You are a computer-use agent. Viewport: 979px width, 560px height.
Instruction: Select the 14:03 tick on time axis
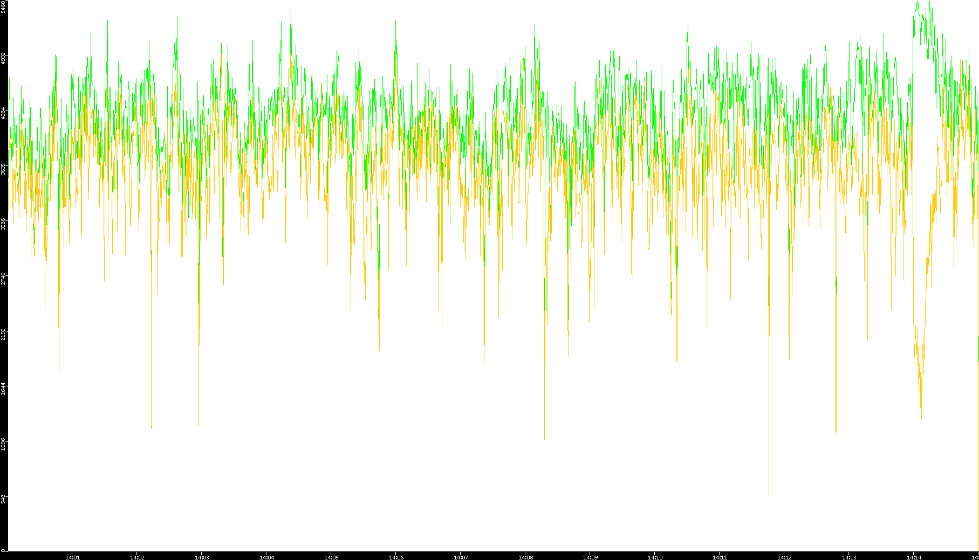pyautogui.click(x=202, y=557)
